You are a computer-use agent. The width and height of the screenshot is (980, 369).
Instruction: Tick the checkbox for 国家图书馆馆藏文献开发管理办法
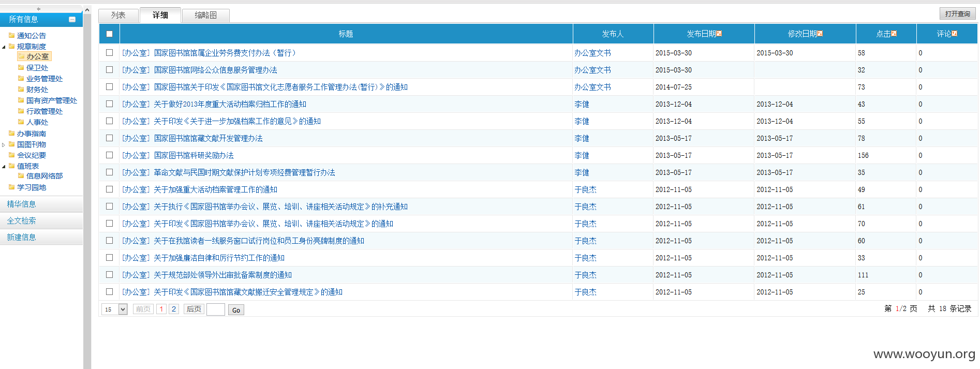[109, 138]
